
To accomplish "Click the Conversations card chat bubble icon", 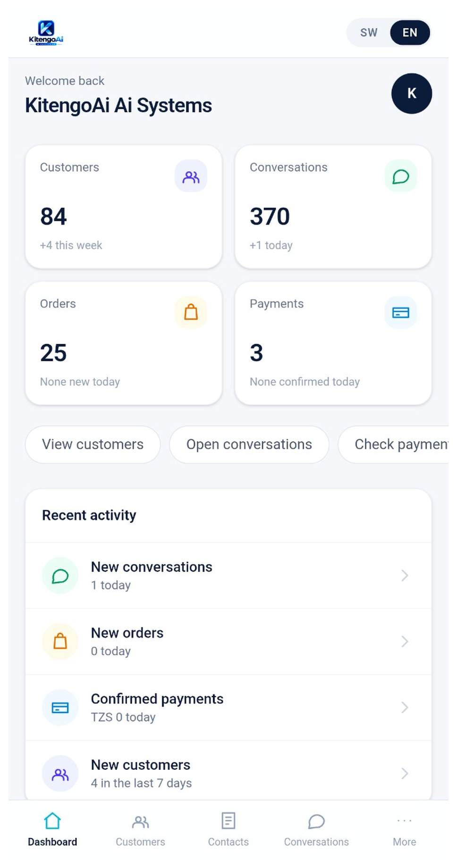I will pyautogui.click(x=401, y=176).
